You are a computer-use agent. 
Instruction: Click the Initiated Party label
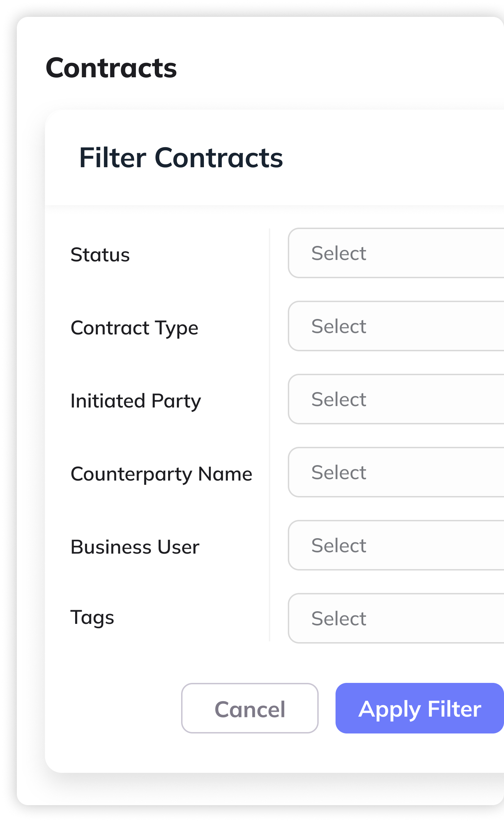(x=136, y=401)
